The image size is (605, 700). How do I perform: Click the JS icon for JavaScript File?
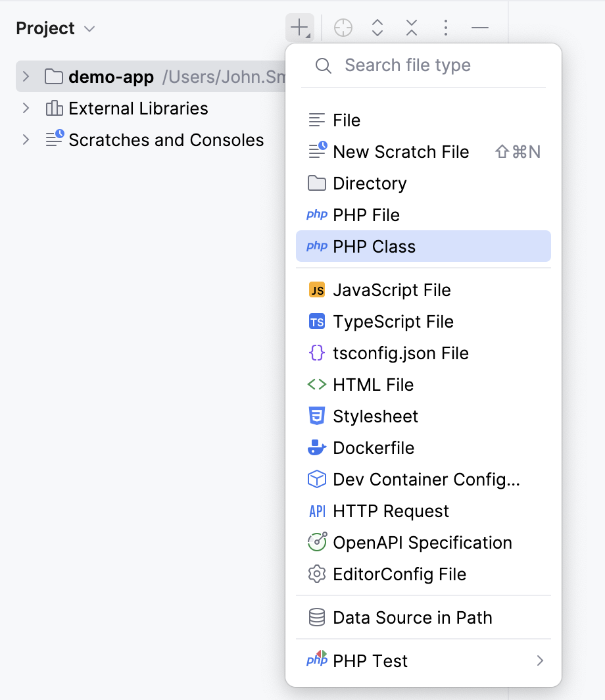(x=317, y=289)
